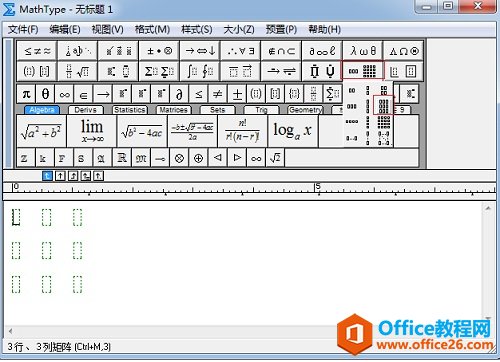Insert the ◁ left triangle symbol
500x362 pixels.
click(x=218, y=158)
